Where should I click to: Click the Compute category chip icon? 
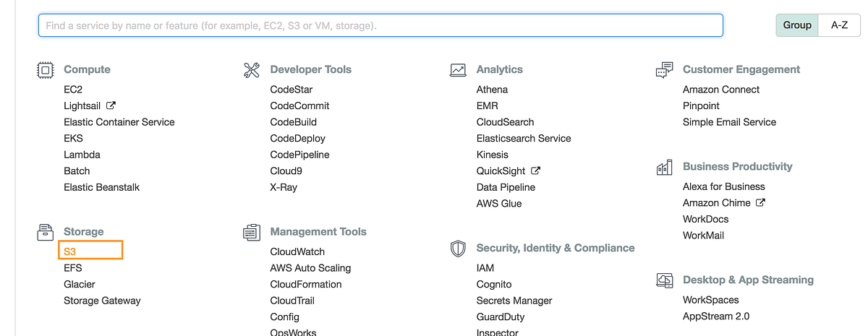[46, 70]
